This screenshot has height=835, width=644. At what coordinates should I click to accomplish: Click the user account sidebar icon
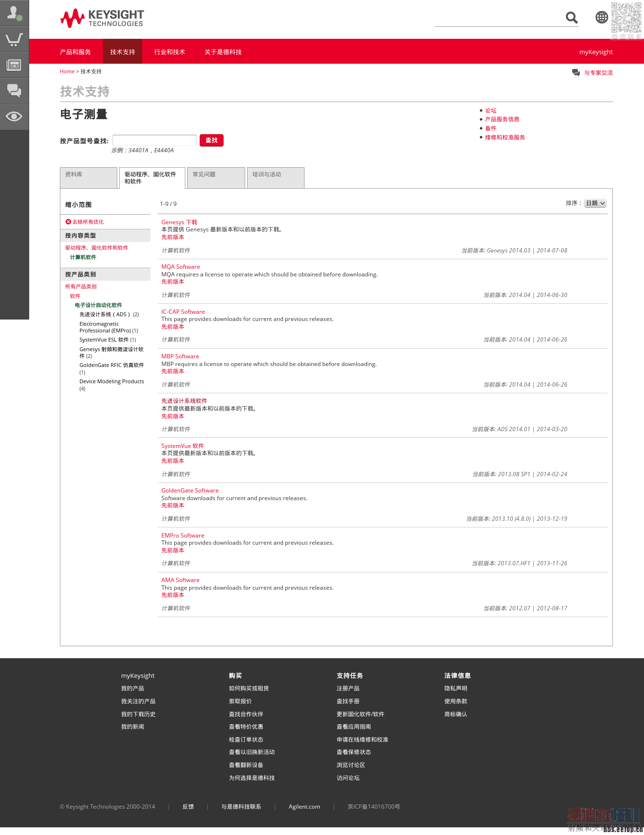[x=14, y=13]
